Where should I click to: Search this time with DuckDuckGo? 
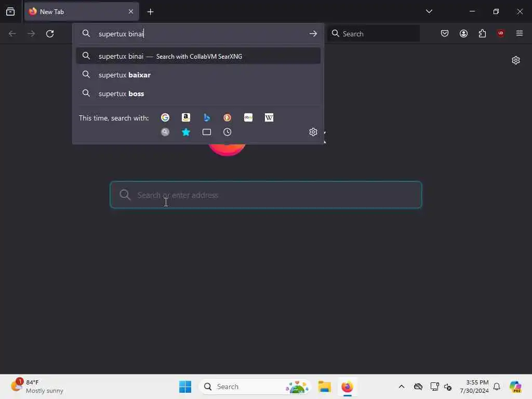pos(228,117)
